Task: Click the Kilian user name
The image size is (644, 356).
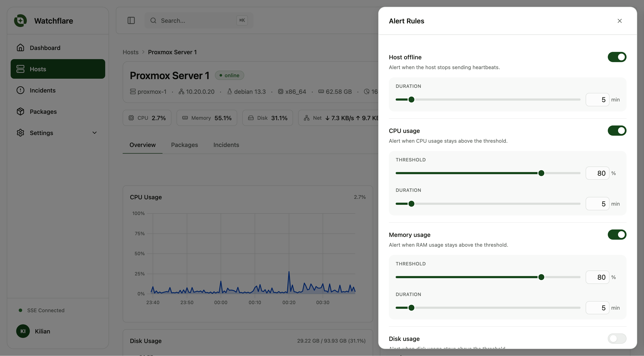Action: 43,331
